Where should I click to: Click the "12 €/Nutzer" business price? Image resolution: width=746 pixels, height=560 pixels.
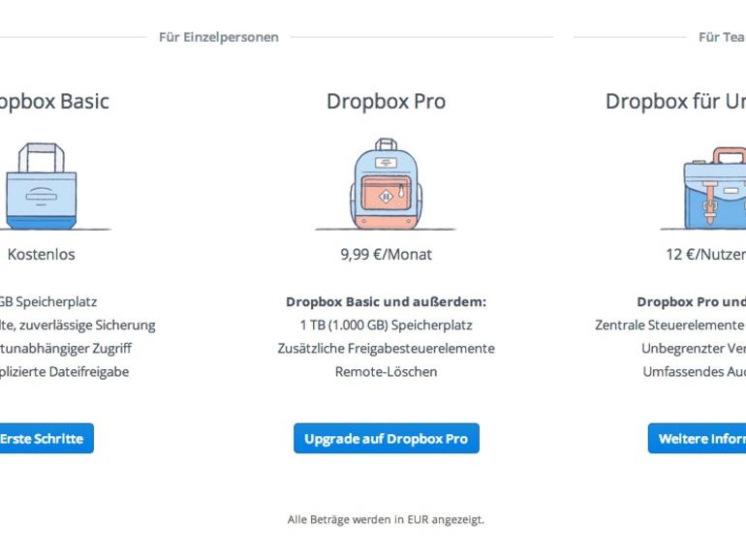point(705,255)
